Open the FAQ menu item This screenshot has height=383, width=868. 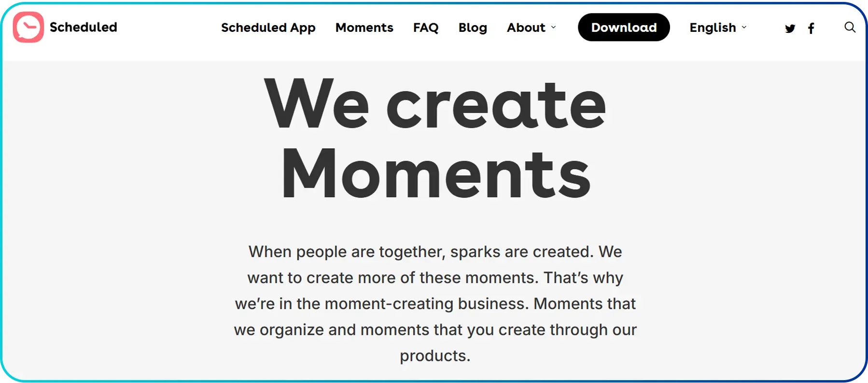tap(426, 28)
